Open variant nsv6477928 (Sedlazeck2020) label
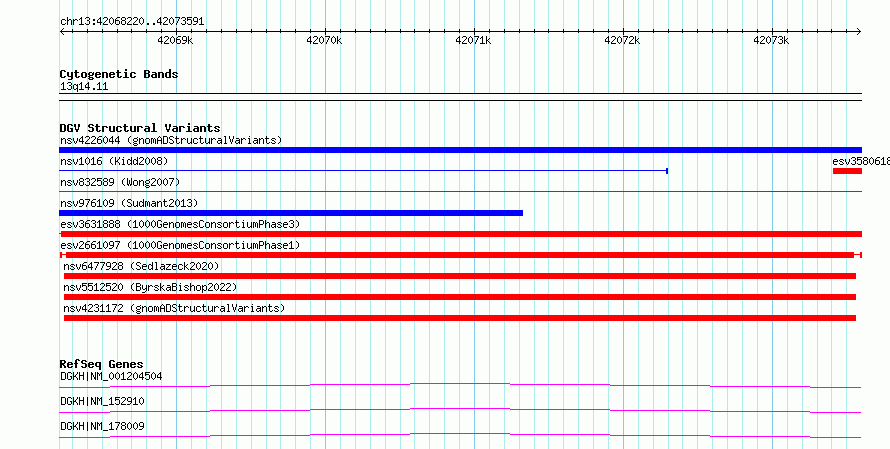This screenshot has height=449, width=890. coord(141,266)
